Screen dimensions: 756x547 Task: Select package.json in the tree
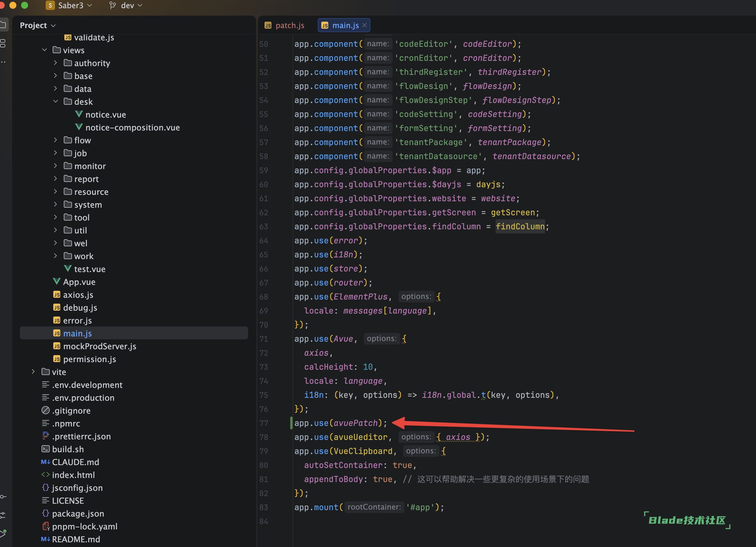pyautogui.click(x=78, y=513)
